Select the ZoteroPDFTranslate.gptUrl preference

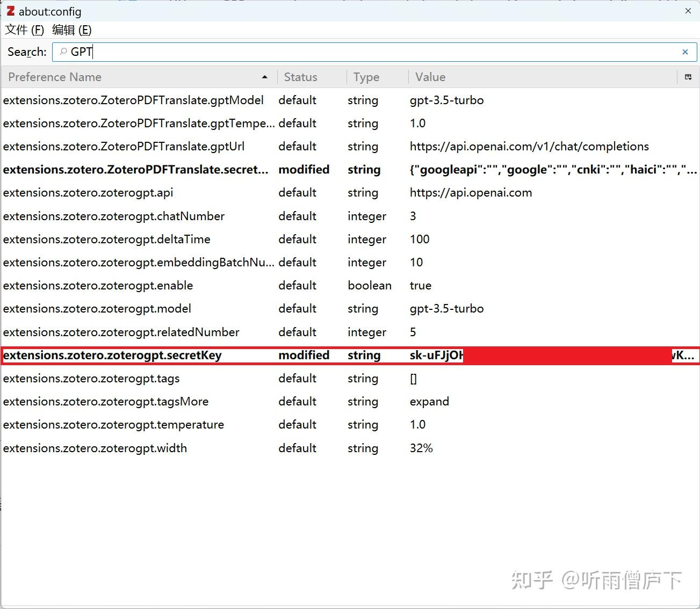(161, 146)
